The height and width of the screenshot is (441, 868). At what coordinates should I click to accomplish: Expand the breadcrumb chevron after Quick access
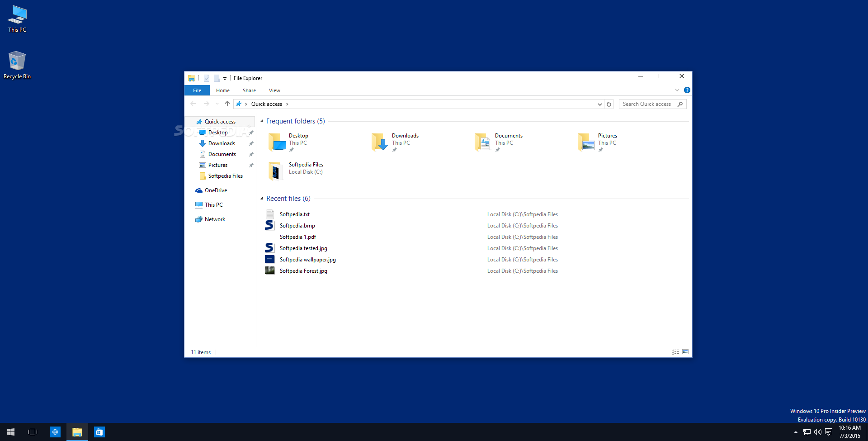(287, 104)
